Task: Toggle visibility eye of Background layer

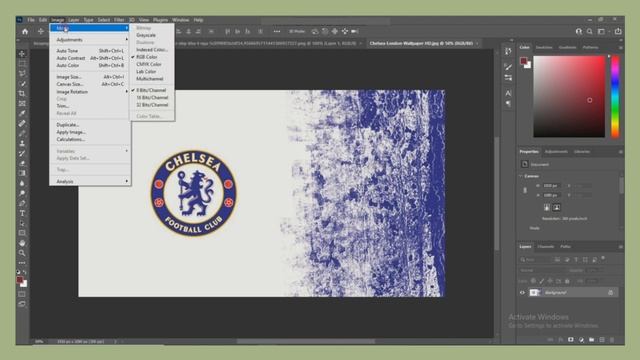Action: point(522,292)
